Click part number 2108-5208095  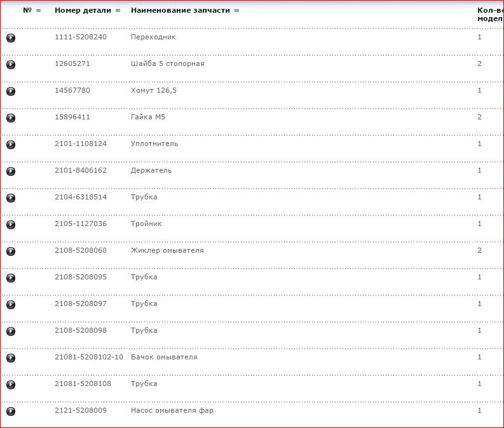click(x=81, y=278)
